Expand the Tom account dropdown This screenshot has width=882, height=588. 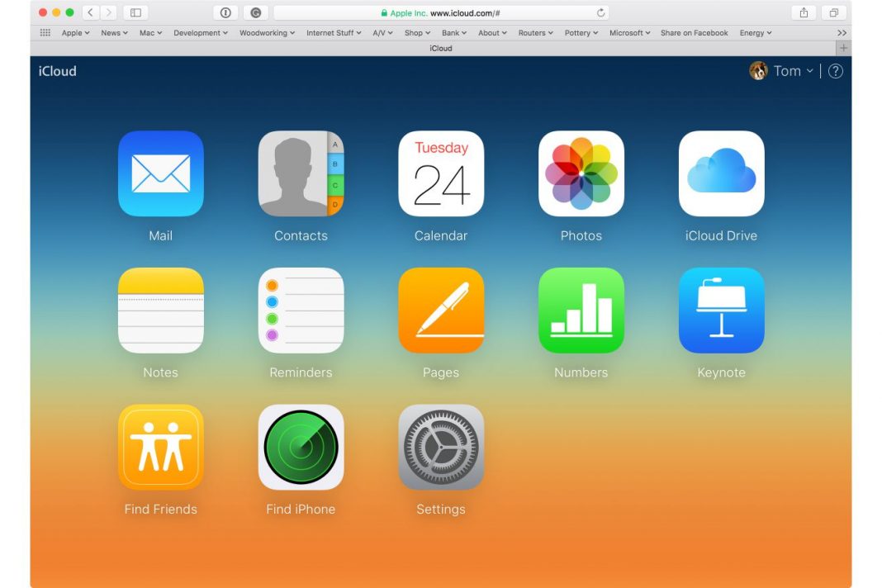pyautogui.click(x=809, y=71)
